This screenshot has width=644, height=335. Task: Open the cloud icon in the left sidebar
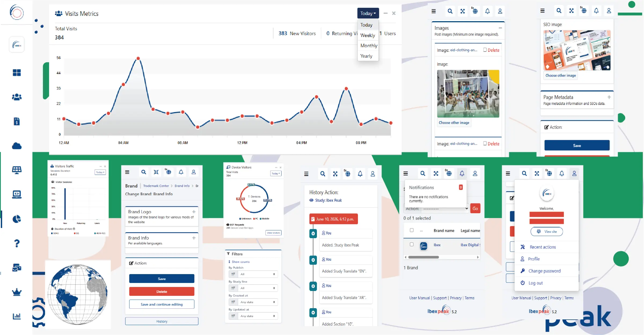point(17,146)
